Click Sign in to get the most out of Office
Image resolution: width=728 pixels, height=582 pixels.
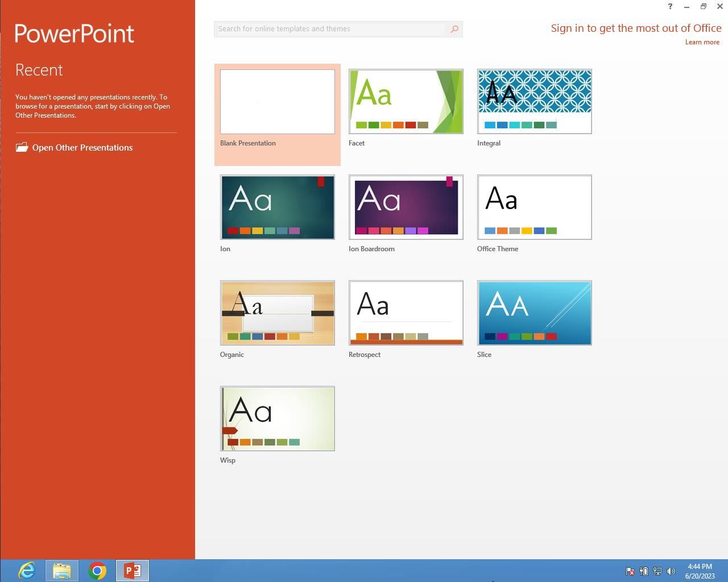(x=636, y=28)
